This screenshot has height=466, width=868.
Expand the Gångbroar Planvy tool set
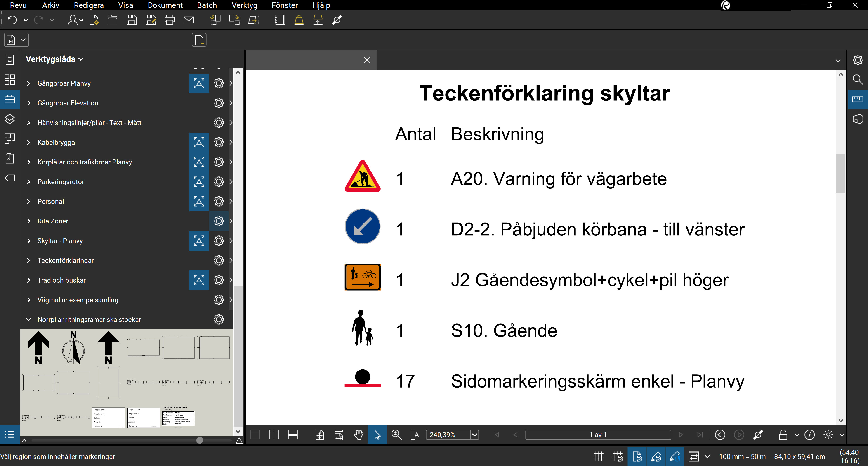click(29, 83)
